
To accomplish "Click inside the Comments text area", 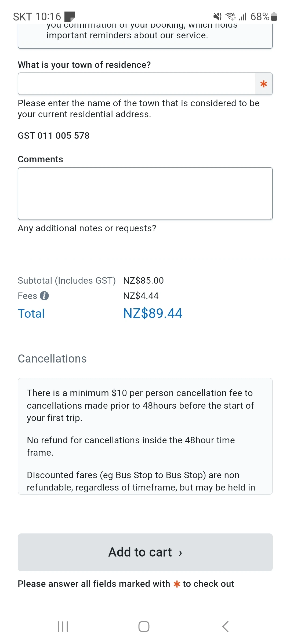I will point(145,193).
